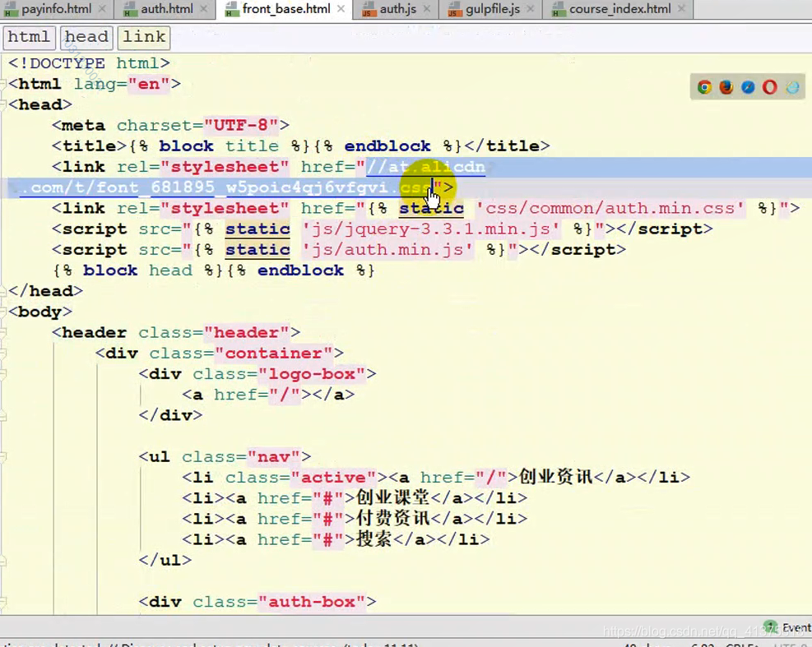Click the payinfo.html file icon

coord(11,9)
